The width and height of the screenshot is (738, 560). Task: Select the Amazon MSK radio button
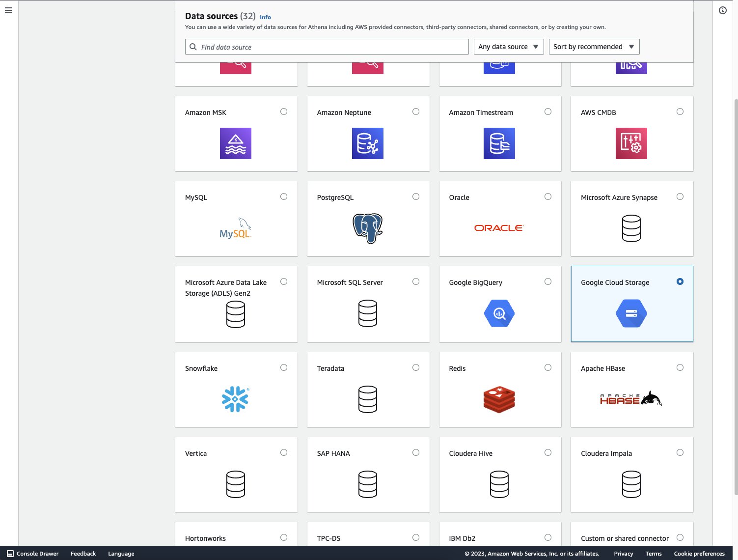tap(284, 112)
